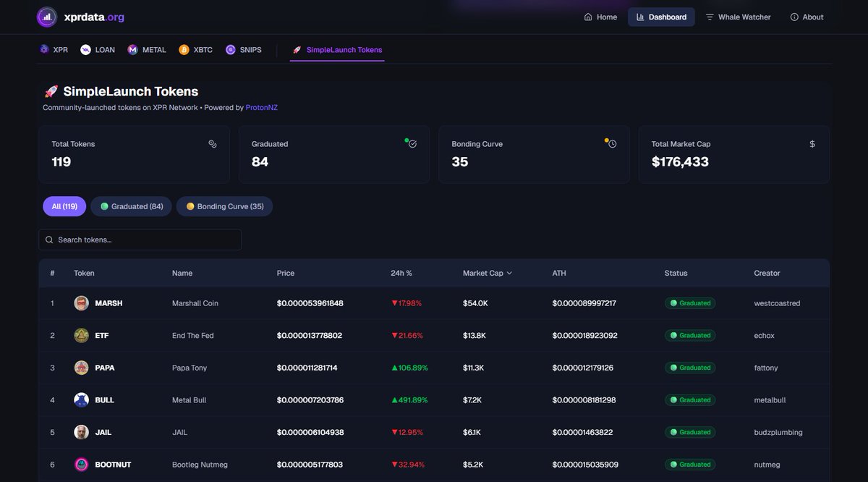Click the BULL token avatar icon
The height and width of the screenshot is (482, 868).
(82, 399)
